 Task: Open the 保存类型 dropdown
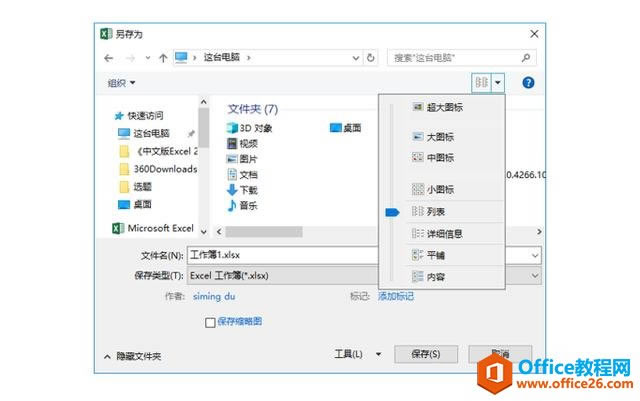[x=364, y=276]
